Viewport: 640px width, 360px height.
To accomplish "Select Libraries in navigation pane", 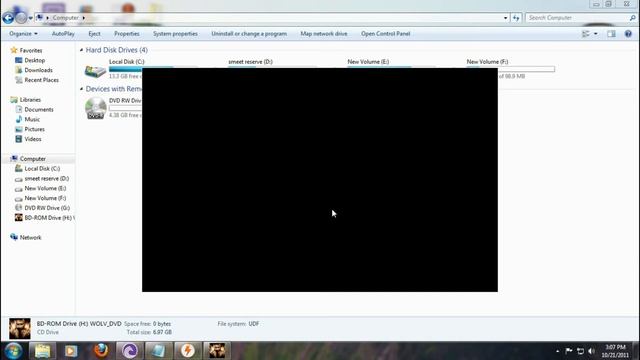I will 30,100.
